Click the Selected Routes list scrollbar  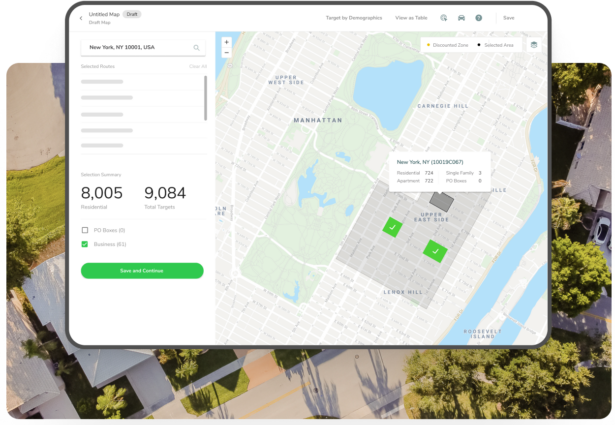[206, 98]
